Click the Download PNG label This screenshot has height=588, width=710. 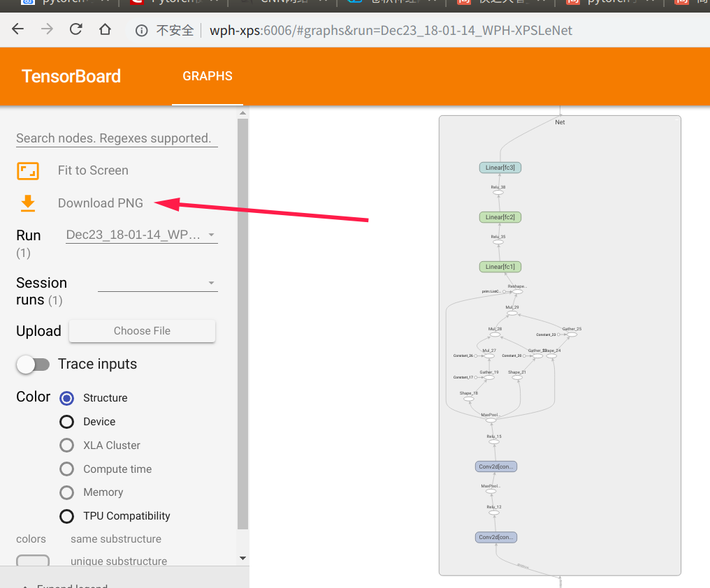pos(100,203)
